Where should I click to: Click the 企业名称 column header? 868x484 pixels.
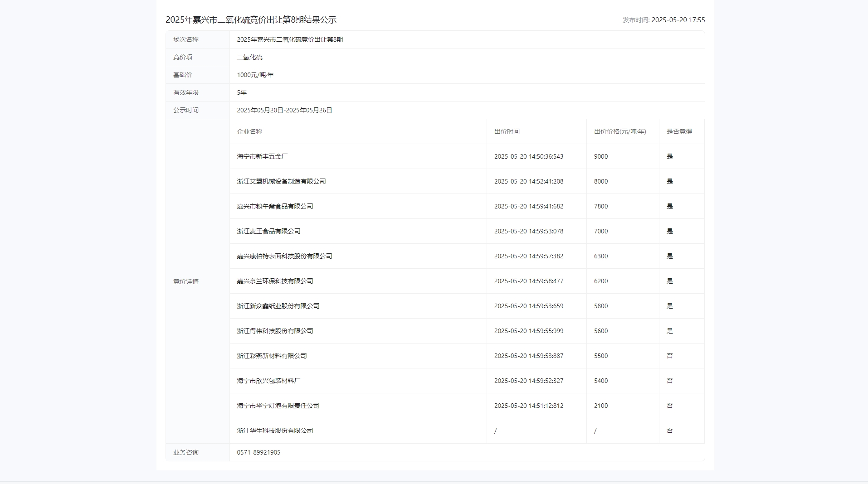[249, 131]
